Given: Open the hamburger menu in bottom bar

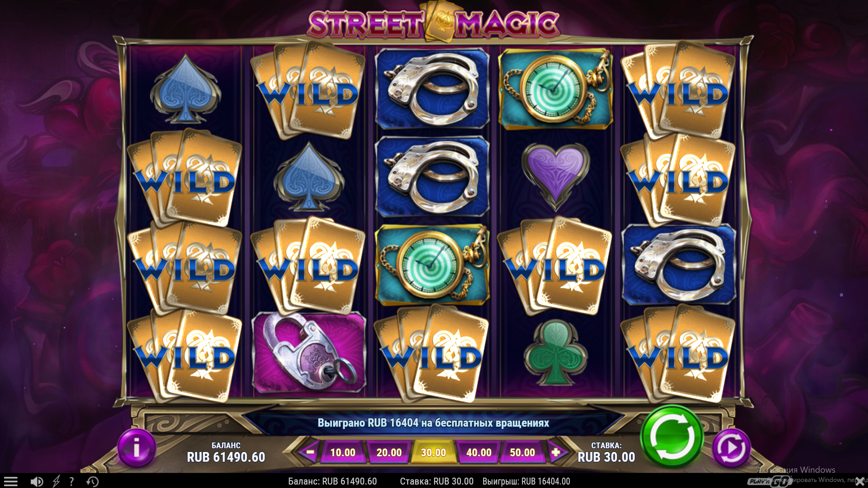Looking at the screenshot, I should 10,481.
